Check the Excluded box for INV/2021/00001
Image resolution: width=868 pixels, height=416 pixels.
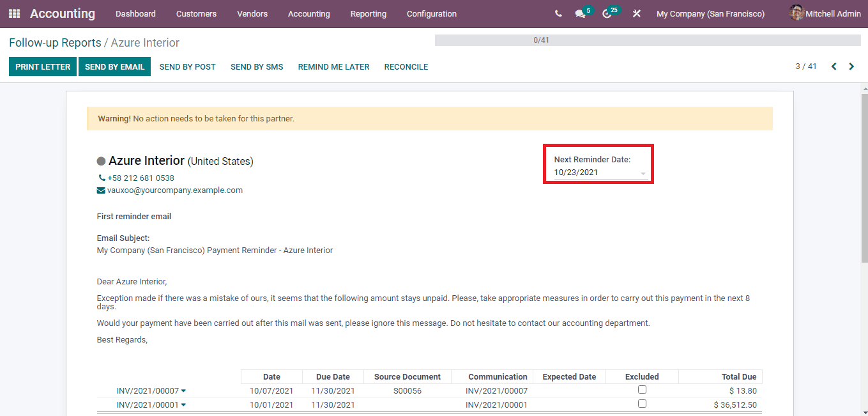642,404
